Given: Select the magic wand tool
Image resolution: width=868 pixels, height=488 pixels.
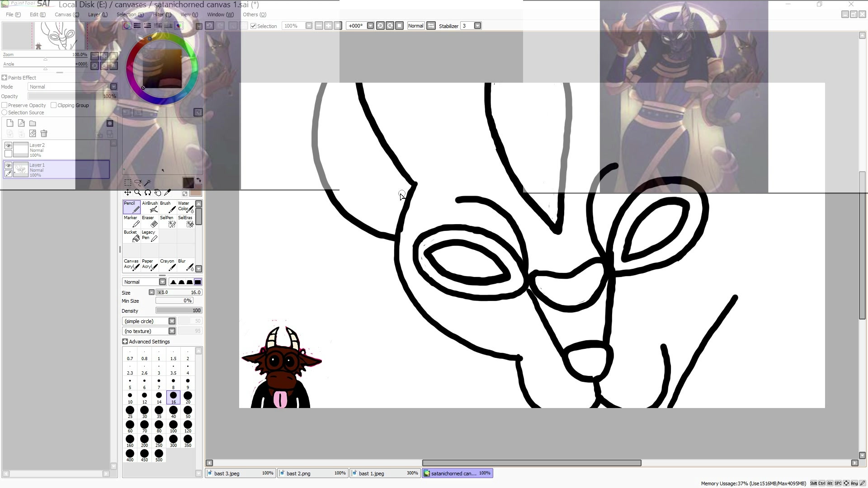Looking at the screenshot, I should 148,183.
